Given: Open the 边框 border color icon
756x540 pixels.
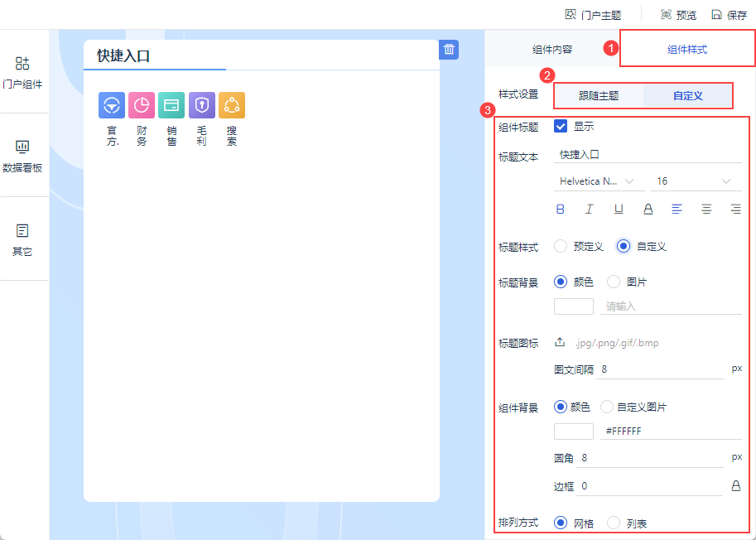Looking at the screenshot, I should coord(736,485).
